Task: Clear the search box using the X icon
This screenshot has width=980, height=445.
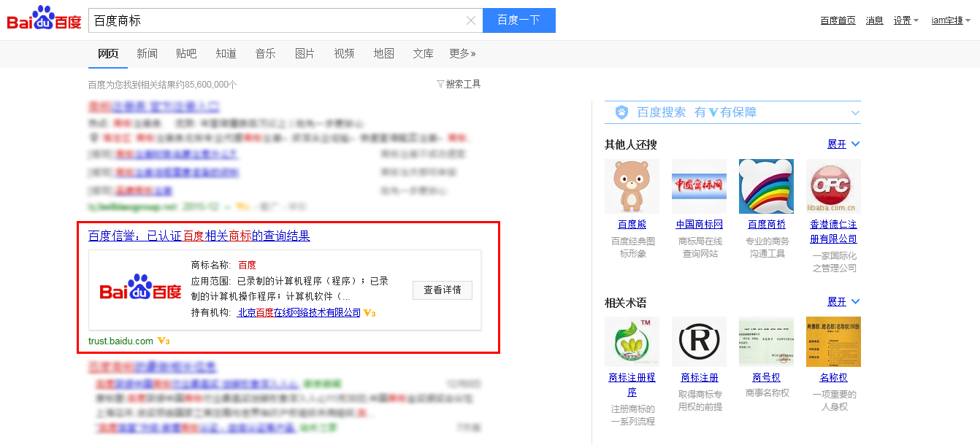Action: pos(471,20)
